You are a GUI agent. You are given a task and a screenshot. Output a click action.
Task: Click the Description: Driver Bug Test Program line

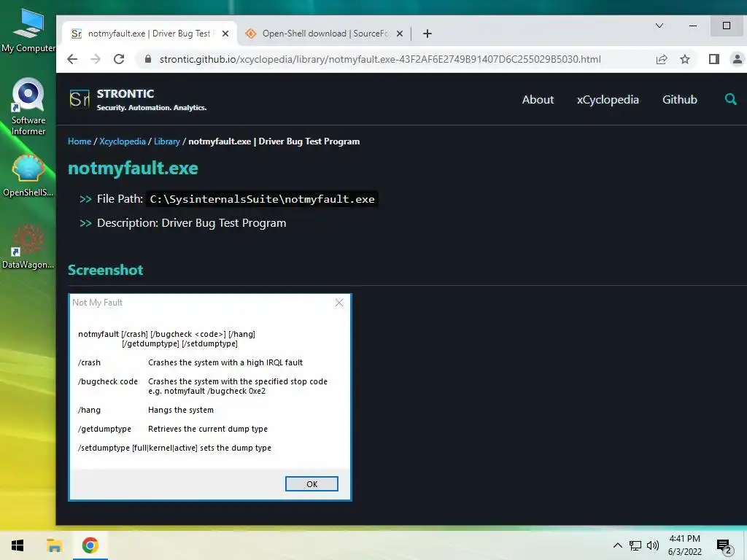(192, 223)
